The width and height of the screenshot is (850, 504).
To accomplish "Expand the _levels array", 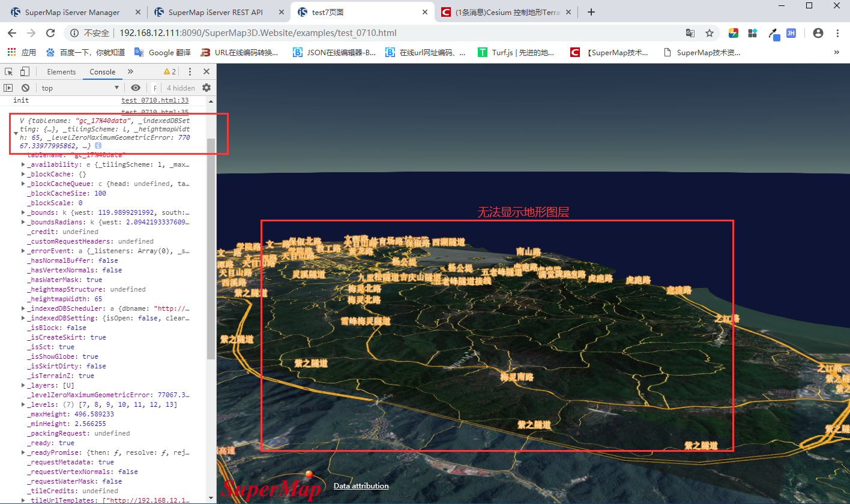I will point(23,404).
